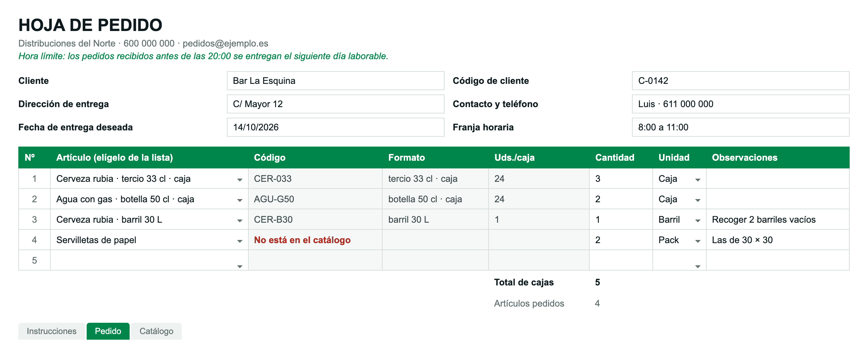868x358 pixels.
Task: Click the Total de cajas value 5
Action: [597, 282]
